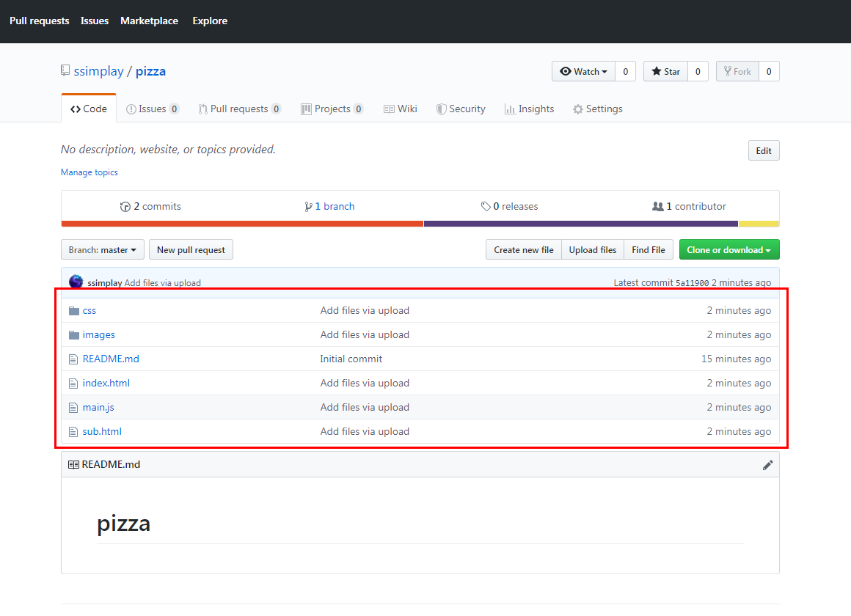Open the css folder icon
Viewport: 851px width, 616px height.
click(74, 311)
